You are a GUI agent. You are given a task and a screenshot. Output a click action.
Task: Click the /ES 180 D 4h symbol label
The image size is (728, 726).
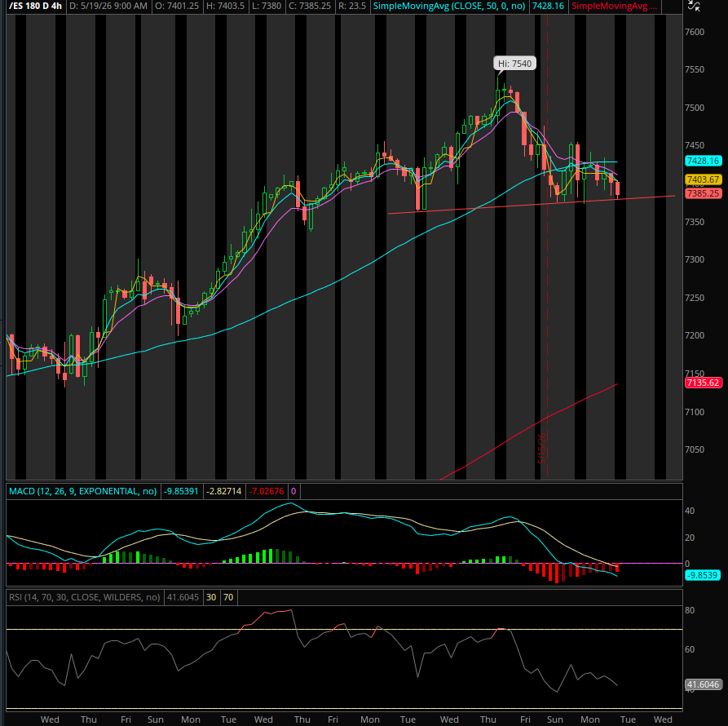coord(35,6)
